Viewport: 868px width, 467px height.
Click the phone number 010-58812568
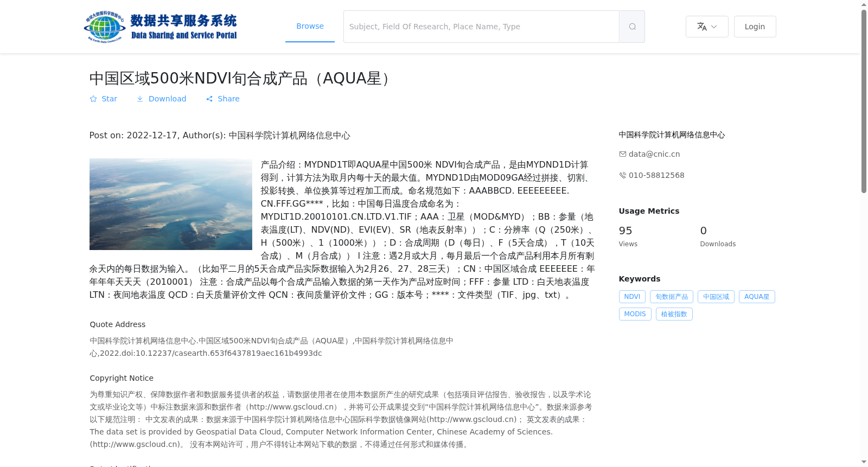pos(656,175)
